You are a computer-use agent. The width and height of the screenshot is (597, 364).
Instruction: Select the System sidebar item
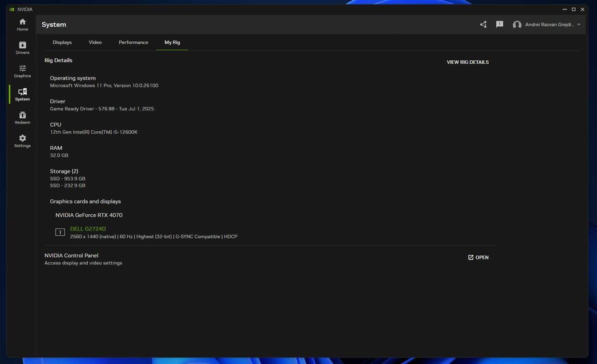(x=22, y=94)
